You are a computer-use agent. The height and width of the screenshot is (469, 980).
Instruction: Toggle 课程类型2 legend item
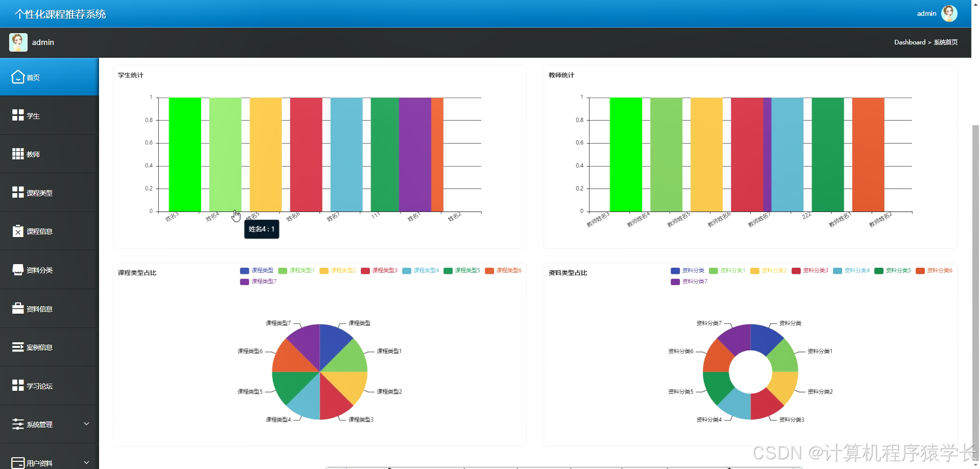click(338, 270)
